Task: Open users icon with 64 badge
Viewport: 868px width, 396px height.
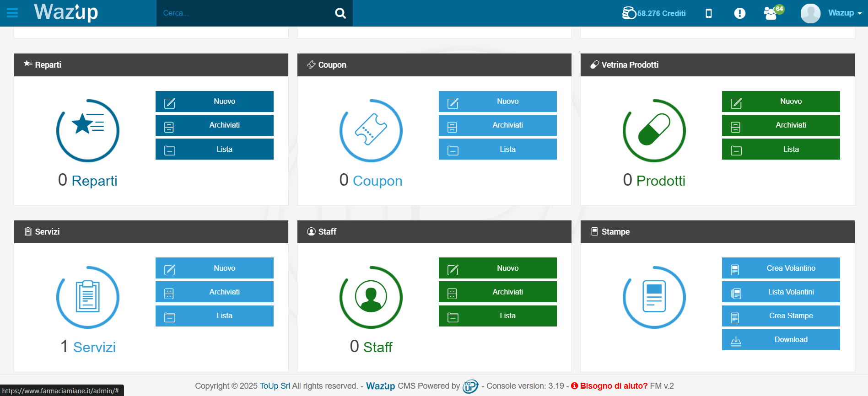Action: 771,13
